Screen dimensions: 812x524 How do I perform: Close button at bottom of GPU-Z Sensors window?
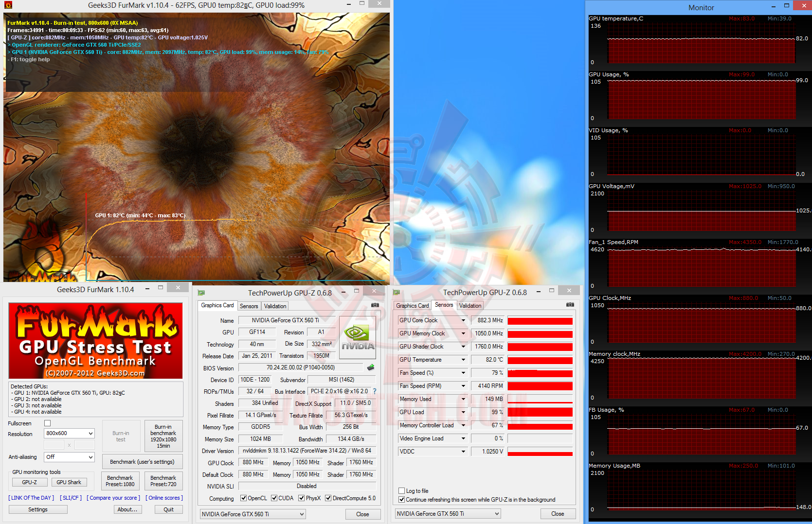pos(558,514)
